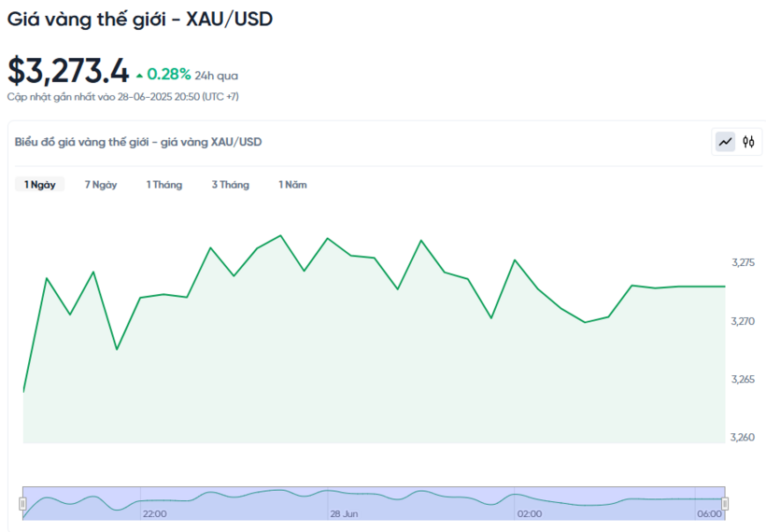Click the 3,275 price axis label
The width and height of the screenshot is (766, 532).
743,262
